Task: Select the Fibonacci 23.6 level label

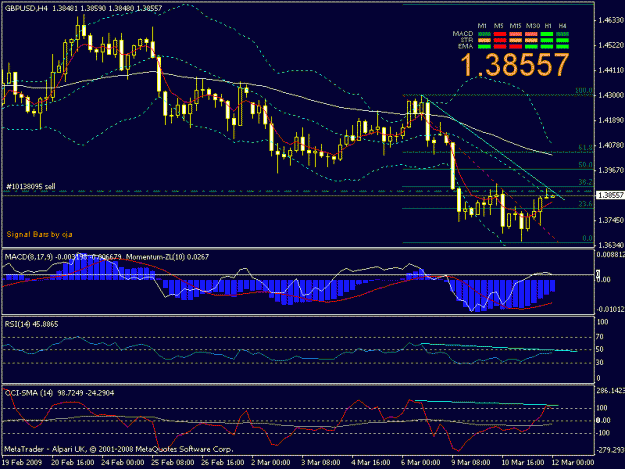Action: [586, 204]
